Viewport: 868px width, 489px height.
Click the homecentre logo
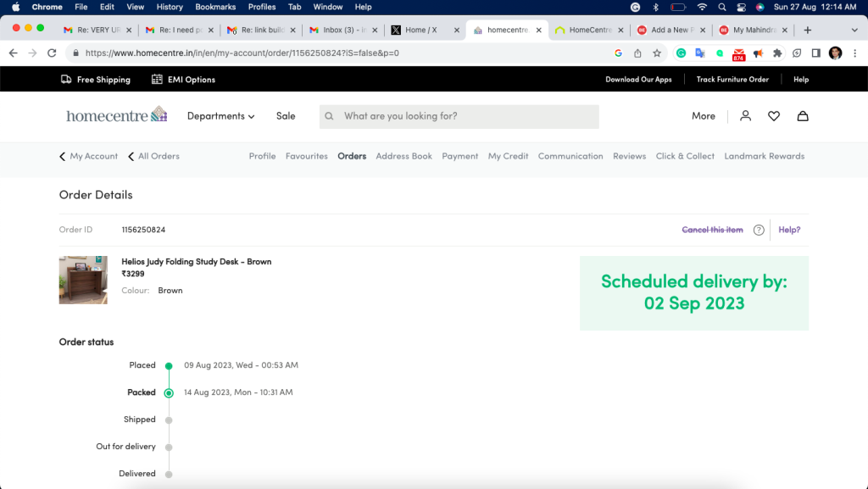coord(117,114)
